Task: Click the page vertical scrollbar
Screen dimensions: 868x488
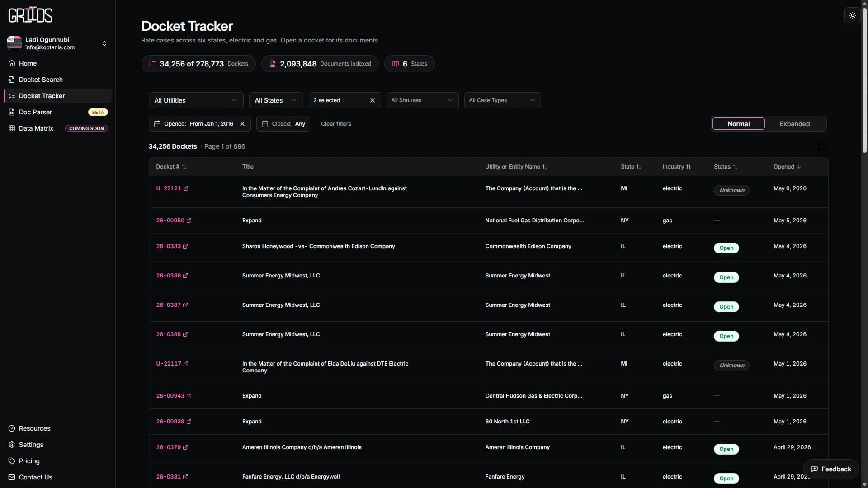Action: click(864, 81)
